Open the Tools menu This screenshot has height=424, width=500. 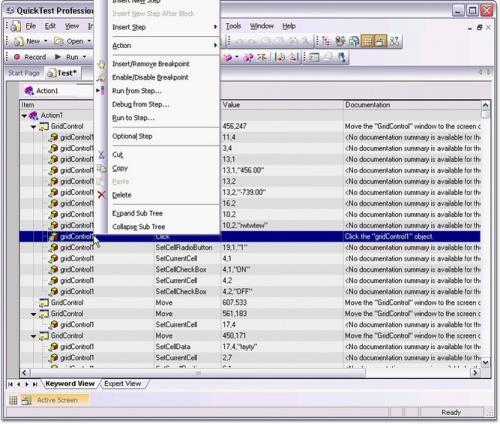tap(233, 26)
